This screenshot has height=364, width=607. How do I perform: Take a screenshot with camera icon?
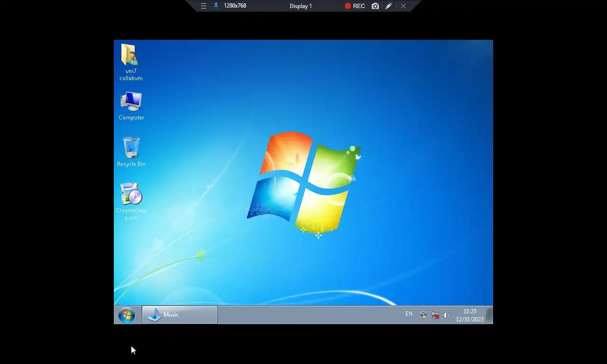pyautogui.click(x=375, y=6)
